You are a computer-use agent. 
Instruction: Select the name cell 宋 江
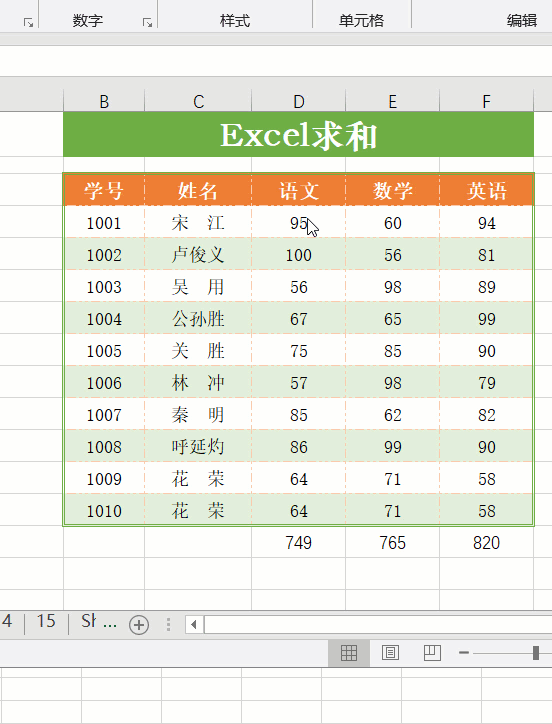click(x=198, y=223)
